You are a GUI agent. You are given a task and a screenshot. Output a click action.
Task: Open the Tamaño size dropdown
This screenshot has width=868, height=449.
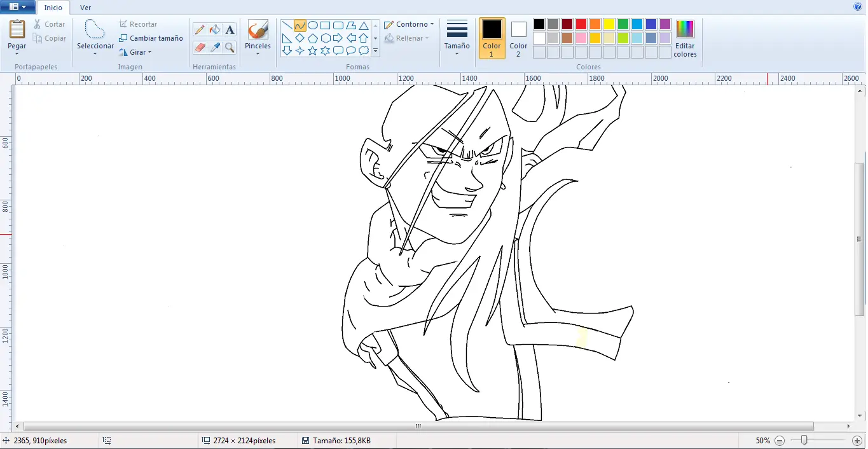(457, 38)
